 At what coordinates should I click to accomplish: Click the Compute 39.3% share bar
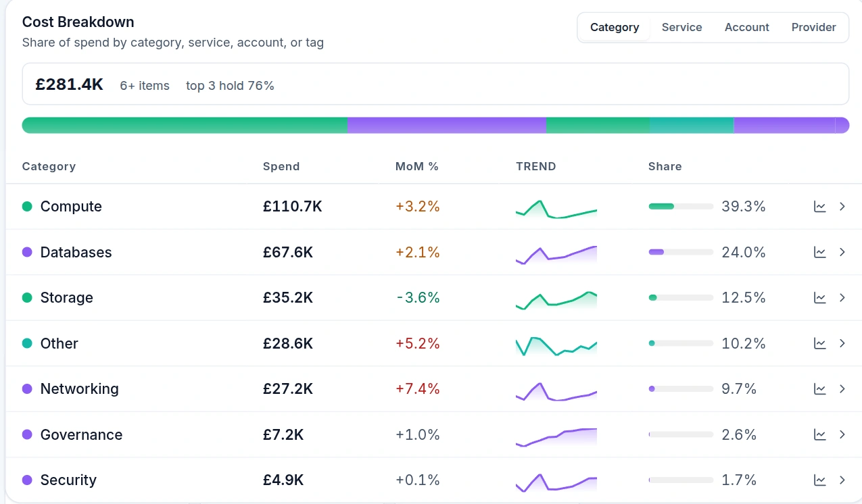tap(681, 207)
